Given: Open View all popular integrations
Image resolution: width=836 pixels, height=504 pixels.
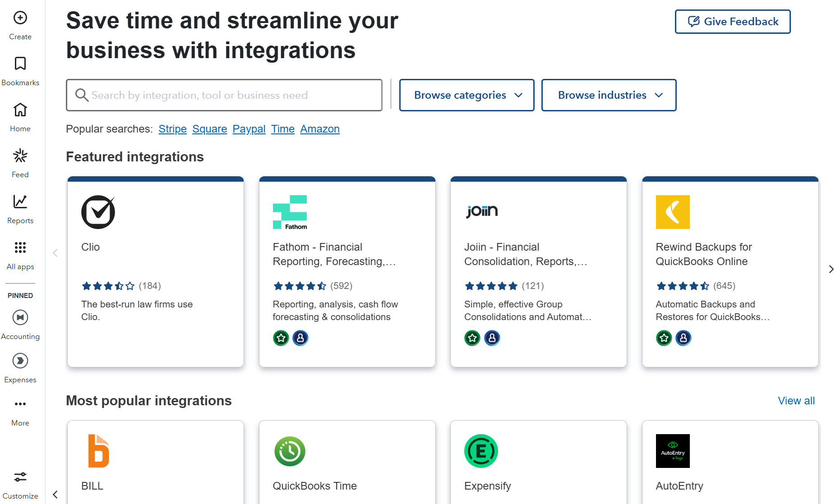Looking at the screenshot, I should coord(796,400).
